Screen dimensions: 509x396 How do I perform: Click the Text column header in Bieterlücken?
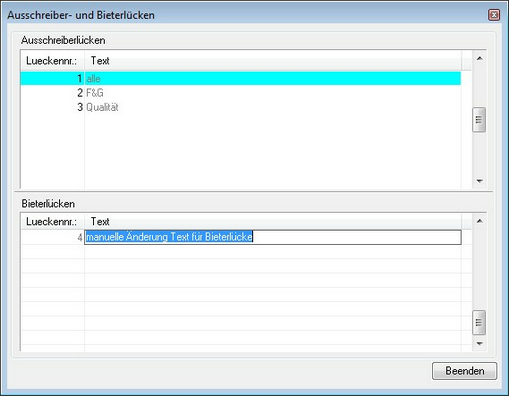click(273, 221)
